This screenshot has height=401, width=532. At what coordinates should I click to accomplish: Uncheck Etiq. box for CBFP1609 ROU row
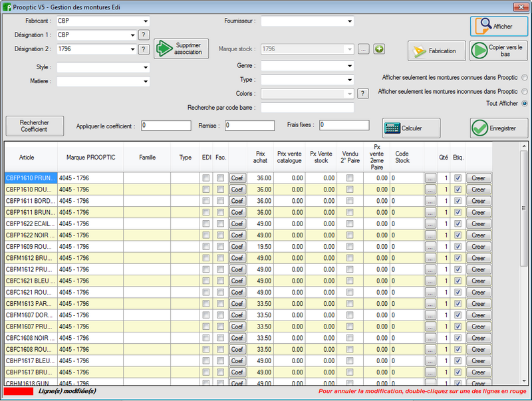(x=458, y=247)
